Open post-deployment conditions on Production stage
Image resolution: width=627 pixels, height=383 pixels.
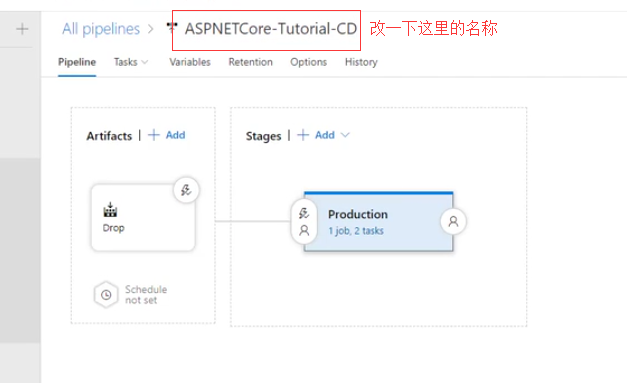453,221
